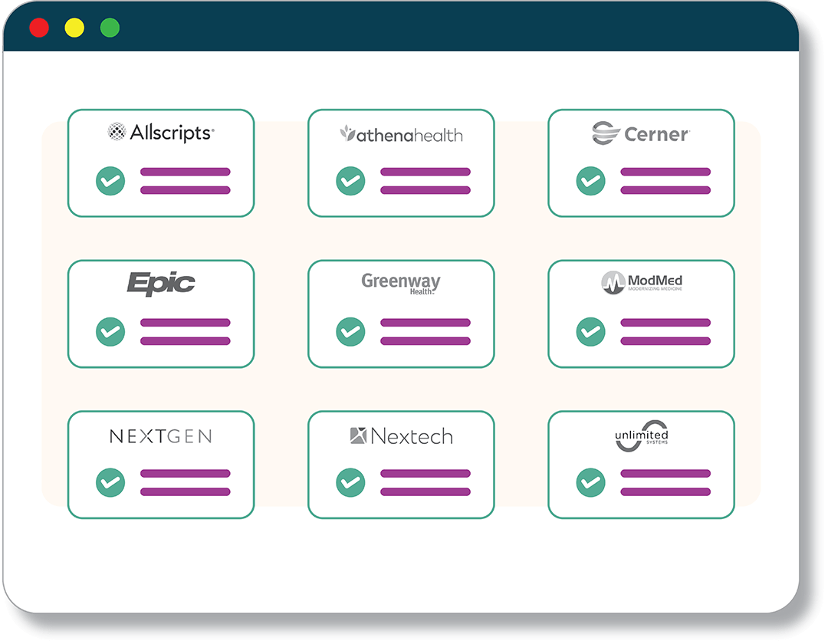Click the ModMed logo
The width and height of the screenshot is (828, 644).
coord(642,282)
